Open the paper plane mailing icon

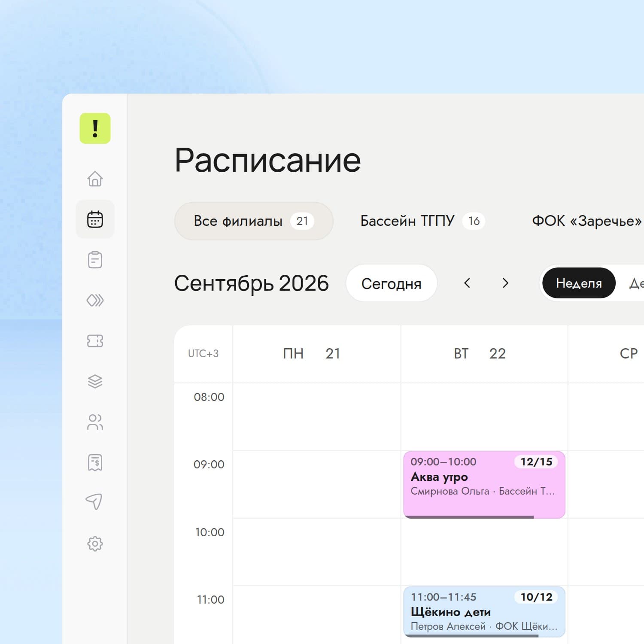click(94, 501)
